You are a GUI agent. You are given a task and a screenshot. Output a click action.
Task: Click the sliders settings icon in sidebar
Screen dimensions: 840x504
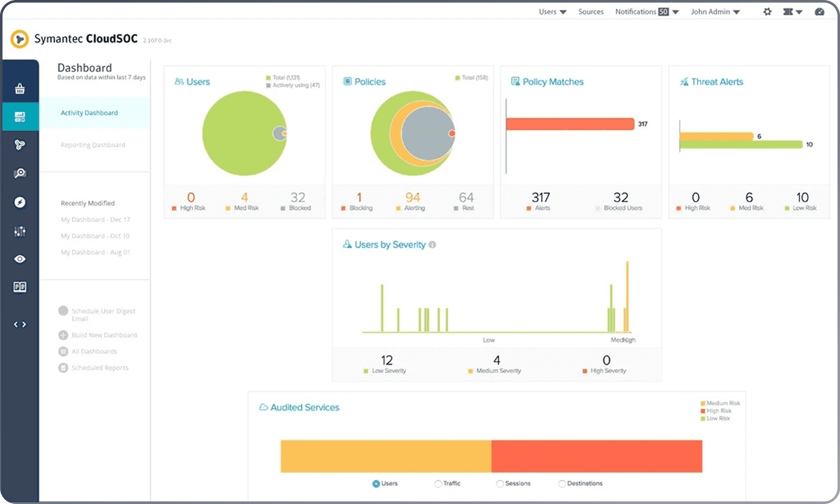(20, 231)
